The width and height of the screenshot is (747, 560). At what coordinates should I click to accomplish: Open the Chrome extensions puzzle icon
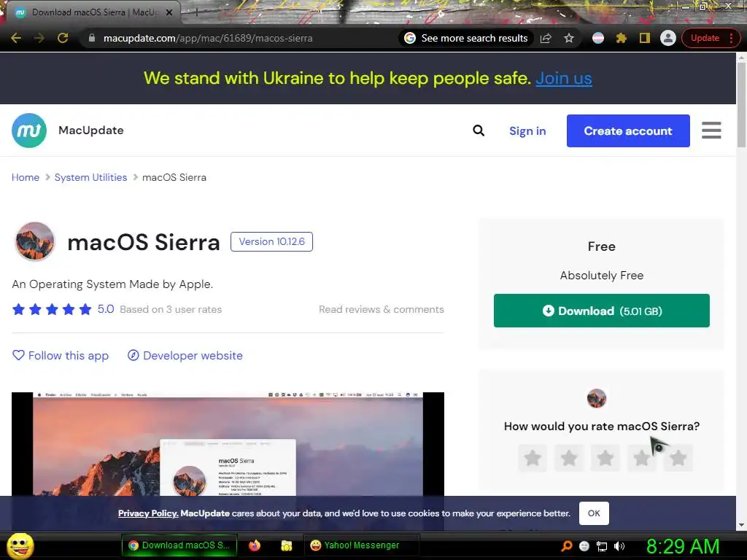(622, 38)
